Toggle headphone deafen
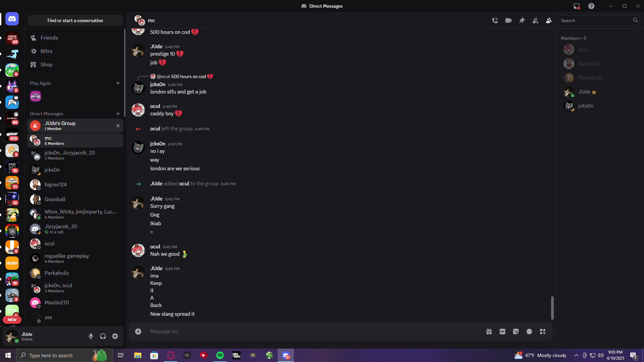The height and width of the screenshot is (362, 644). click(x=103, y=336)
